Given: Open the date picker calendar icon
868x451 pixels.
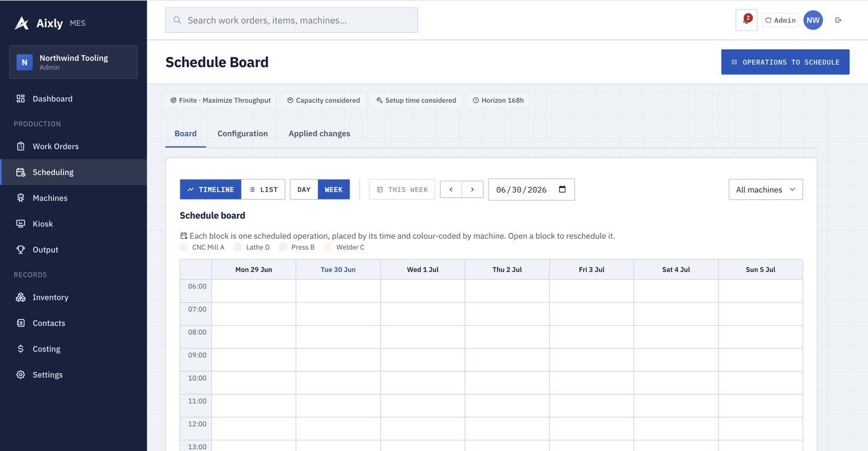Looking at the screenshot, I should 562,189.
